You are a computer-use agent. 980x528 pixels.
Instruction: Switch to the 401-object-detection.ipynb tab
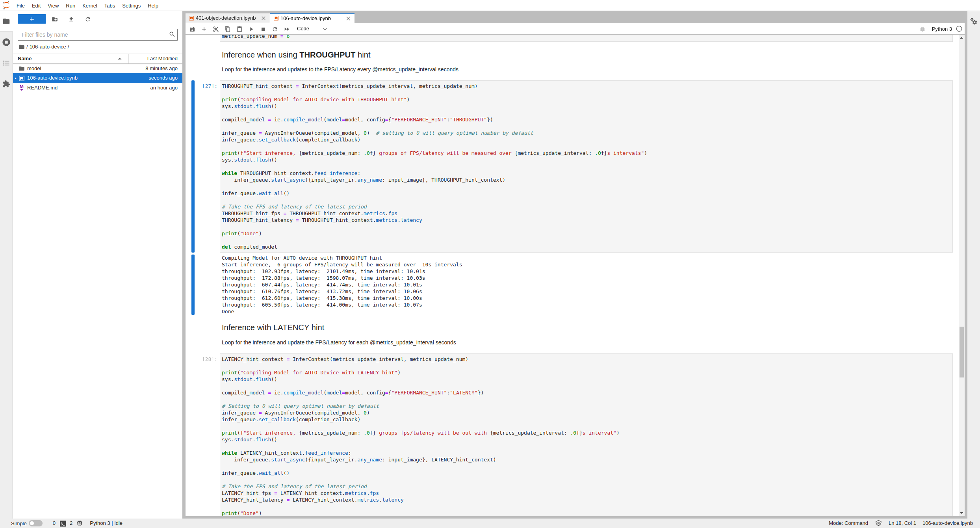(225, 18)
